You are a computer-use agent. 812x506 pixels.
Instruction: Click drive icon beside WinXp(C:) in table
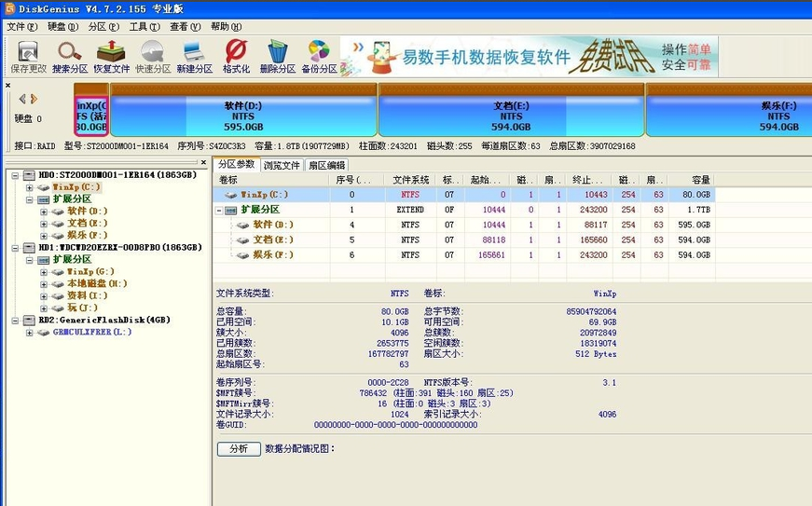click(231, 195)
